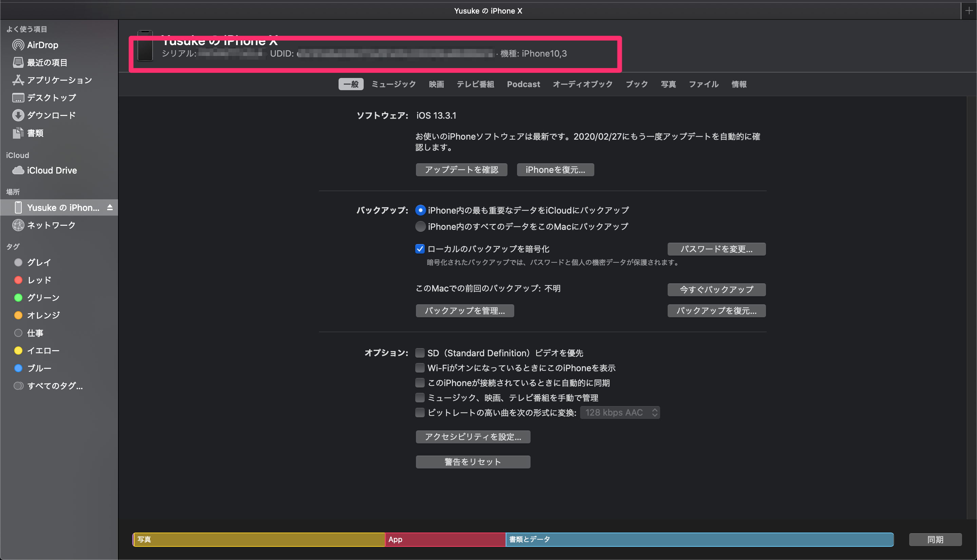
Task: Click パスワードを変更 button
Action: click(x=716, y=249)
